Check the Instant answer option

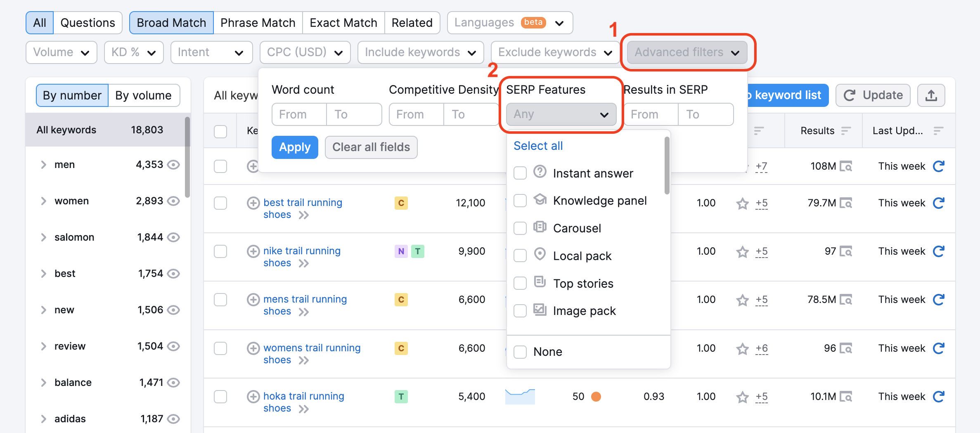tap(520, 173)
